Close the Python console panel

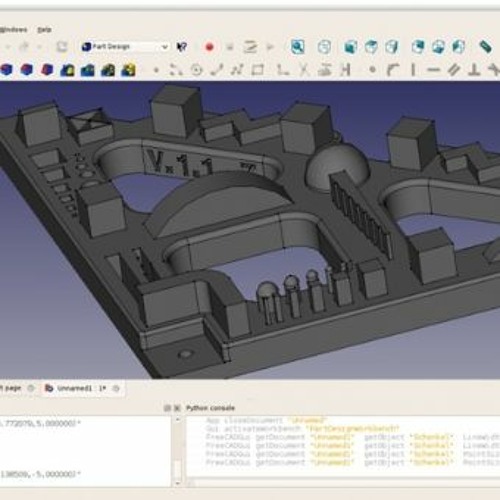177,408
